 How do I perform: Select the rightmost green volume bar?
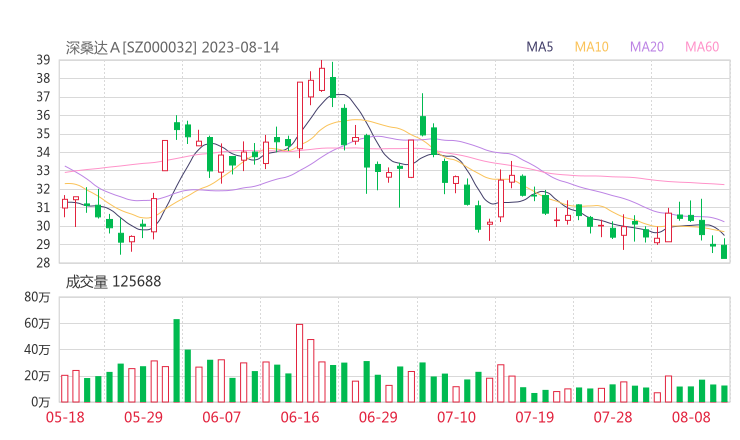724,394
